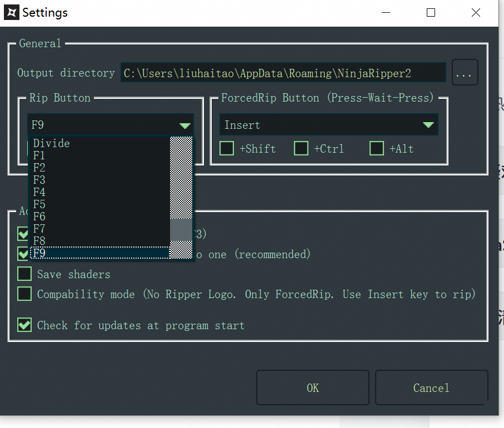504x428 pixels.
Task: Browse output directory with the ... button
Action: pos(465,72)
